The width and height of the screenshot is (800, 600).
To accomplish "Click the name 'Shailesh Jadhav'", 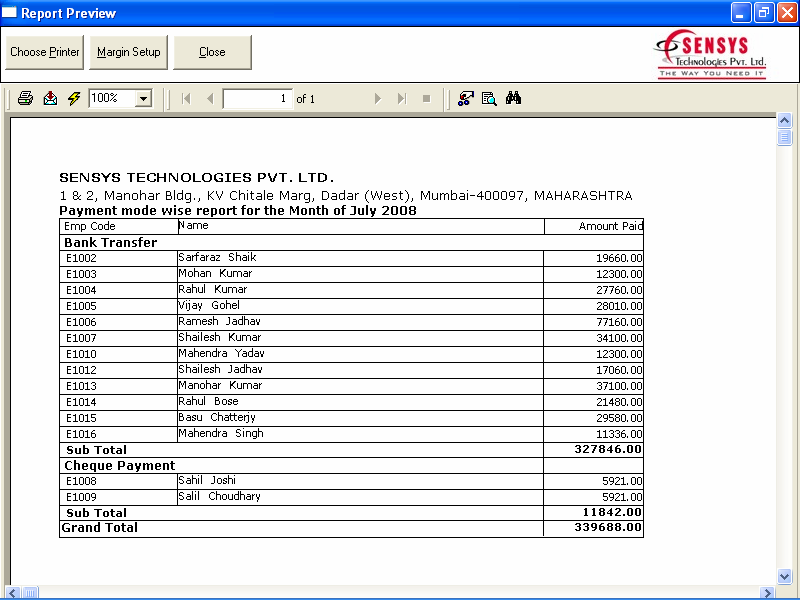I will click(x=220, y=369).
